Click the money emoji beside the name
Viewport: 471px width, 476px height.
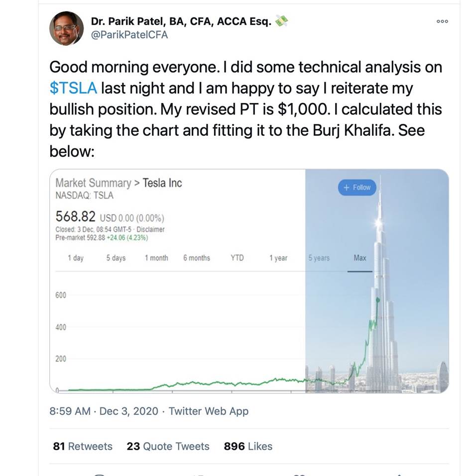282,21
